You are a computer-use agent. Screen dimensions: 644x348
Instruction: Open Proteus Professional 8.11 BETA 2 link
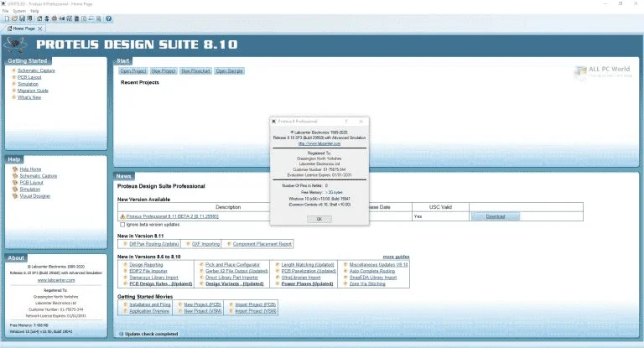click(x=172, y=216)
